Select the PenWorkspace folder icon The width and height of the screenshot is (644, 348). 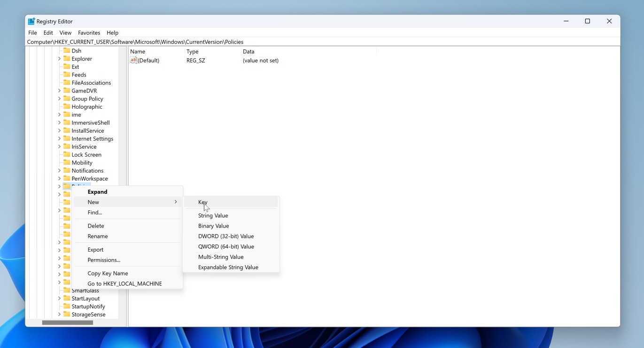click(x=67, y=178)
